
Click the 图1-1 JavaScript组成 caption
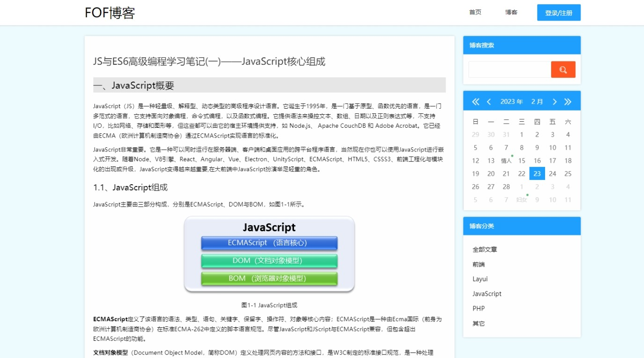click(x=269, y=305)
